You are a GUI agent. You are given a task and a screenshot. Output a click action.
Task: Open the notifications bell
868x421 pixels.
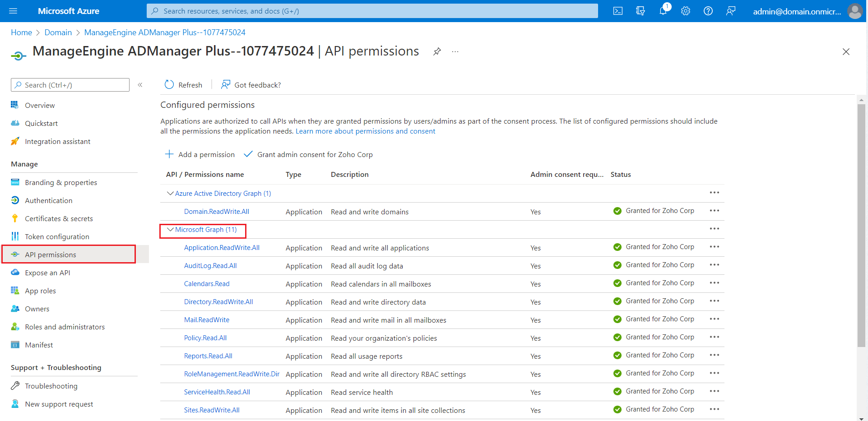point(663,11)
